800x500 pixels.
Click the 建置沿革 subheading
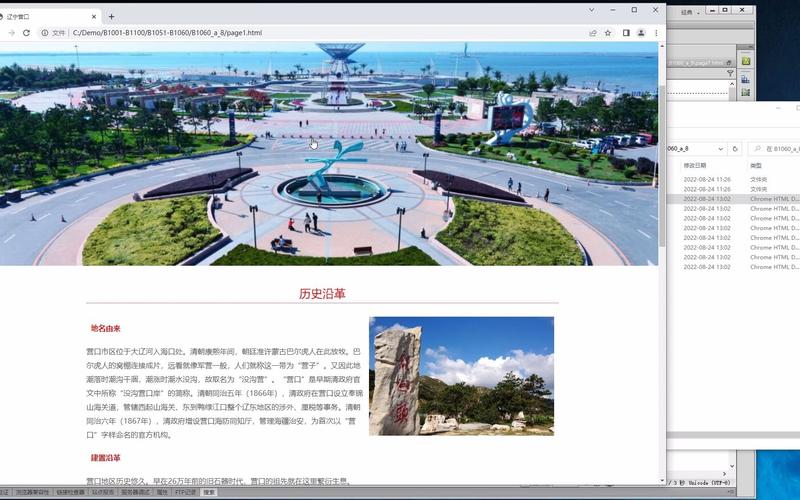106,458
